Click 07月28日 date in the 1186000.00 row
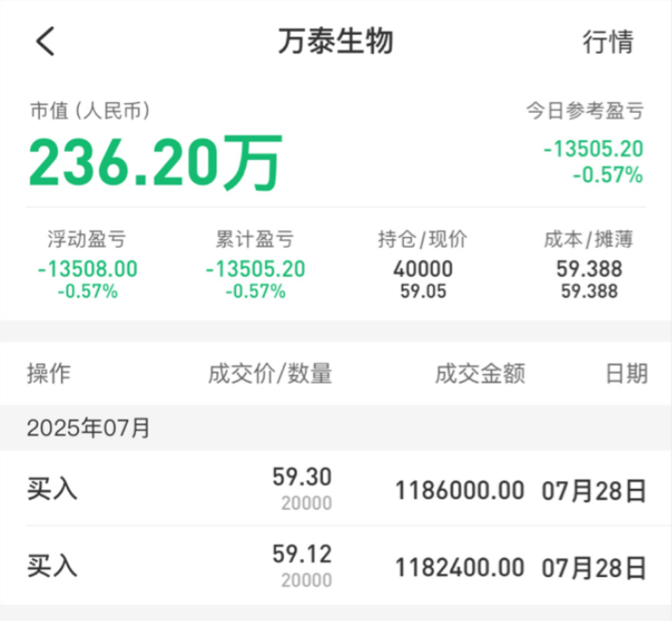 tap(594, 491)
